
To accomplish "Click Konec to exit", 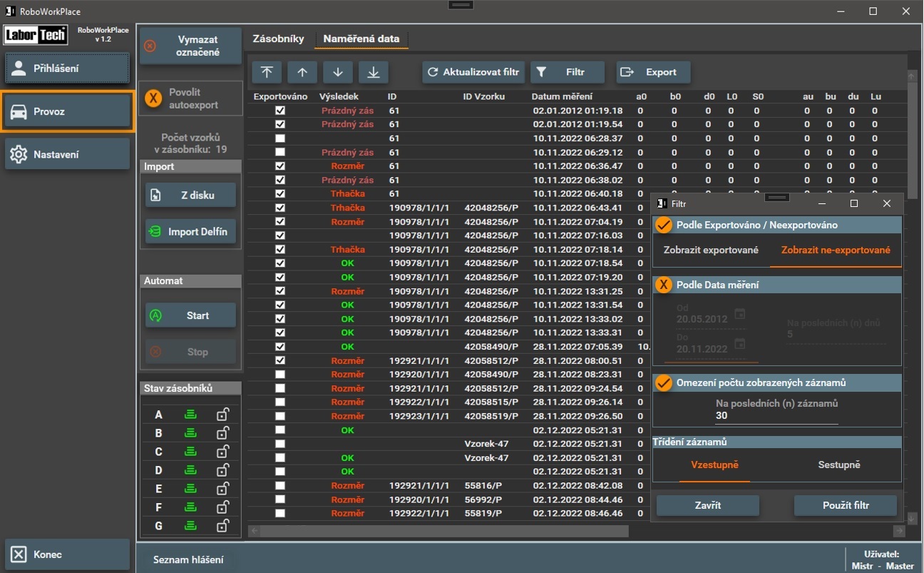I will [68, 554].
